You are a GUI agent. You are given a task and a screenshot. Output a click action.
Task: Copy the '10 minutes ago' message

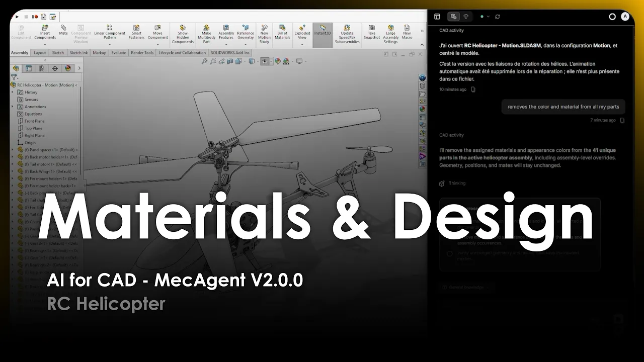tap(473, 89)
